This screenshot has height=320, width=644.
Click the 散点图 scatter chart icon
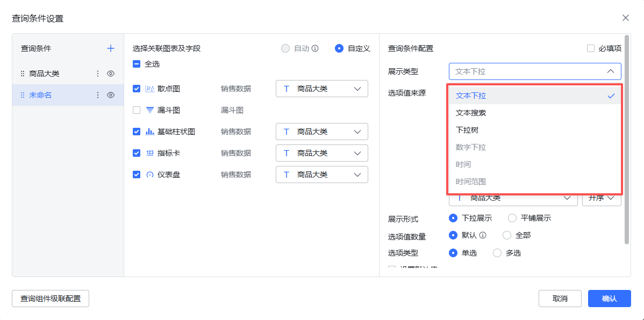[149, 89]
